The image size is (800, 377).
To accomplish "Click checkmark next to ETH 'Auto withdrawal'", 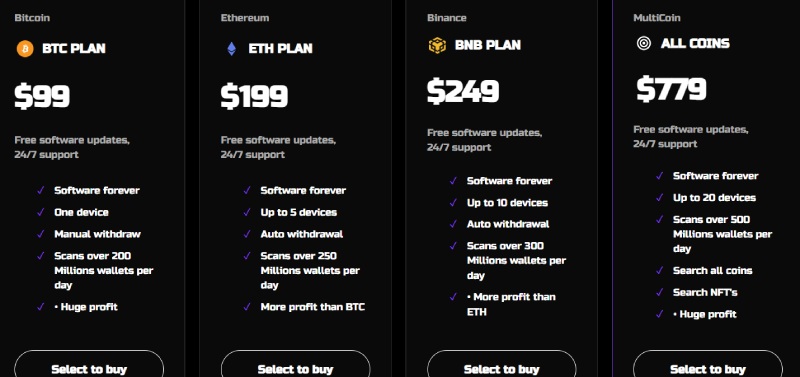I will 247,234.
